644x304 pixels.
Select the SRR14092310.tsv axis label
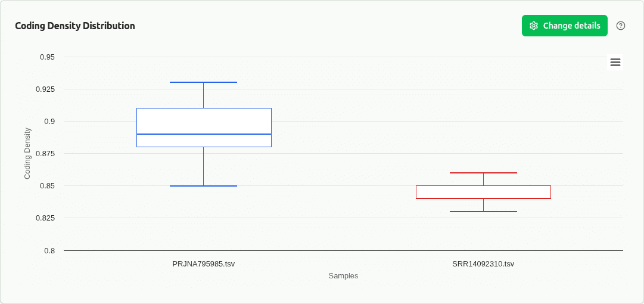click(x=483, y=263)
